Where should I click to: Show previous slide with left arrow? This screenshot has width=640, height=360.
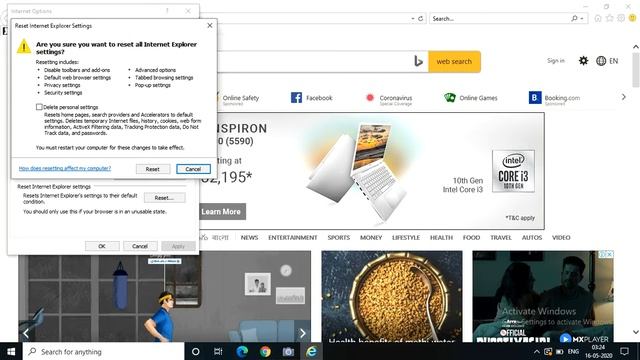26,333
